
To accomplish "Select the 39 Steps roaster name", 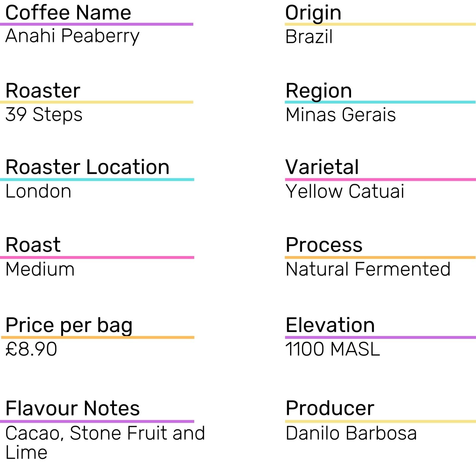I will click(x=44, y=115).
